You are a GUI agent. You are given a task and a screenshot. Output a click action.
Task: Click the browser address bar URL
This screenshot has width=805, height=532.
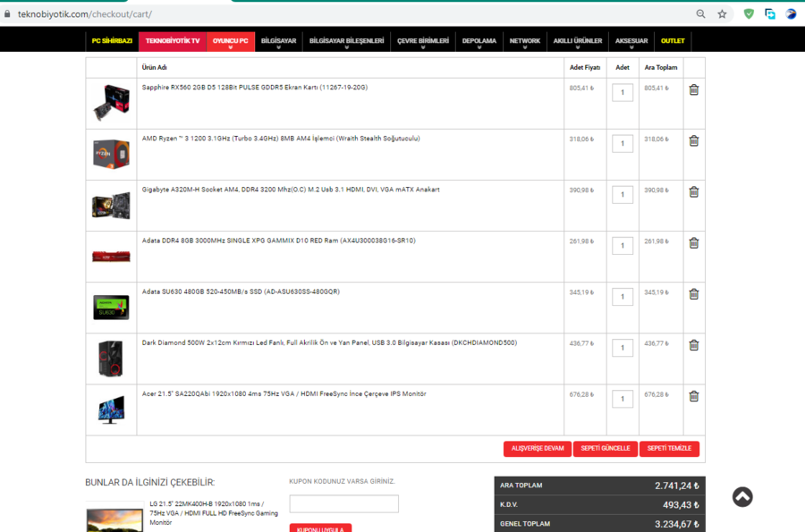click(85, 14)
